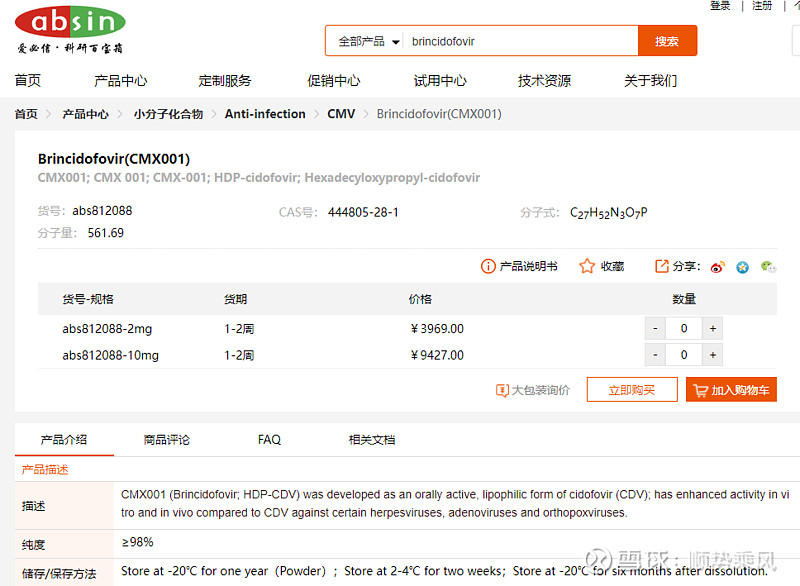Image resolution: width=800 pixels, height=586 pixels.
Task: Decrease abs812088-10mg quantity with minus stepper
Action: pyautogui.click(x=655, y=354)
